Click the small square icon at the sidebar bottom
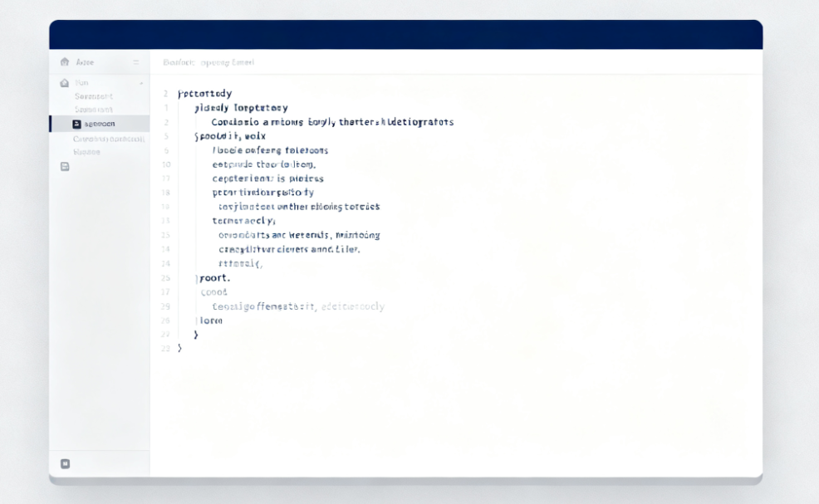The height and width of the screenshot is (504, 819). 65,463
